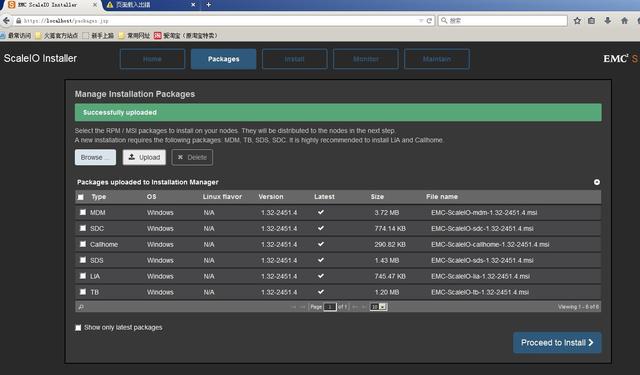Viewport: 640px width, 375px height.
Task: Click file name EMC-ScaleIO-sdc-1.32-2451.4.msi
Action: pyautogui.click(x=482, y=229)
